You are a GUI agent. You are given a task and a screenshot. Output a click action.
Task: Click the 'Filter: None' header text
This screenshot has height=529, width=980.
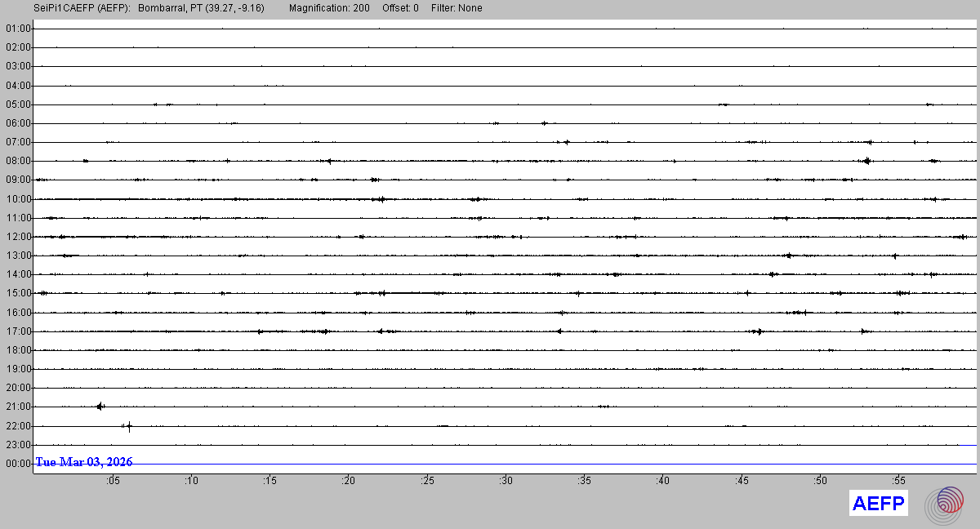pyautogui.click(x=457, y=8)
